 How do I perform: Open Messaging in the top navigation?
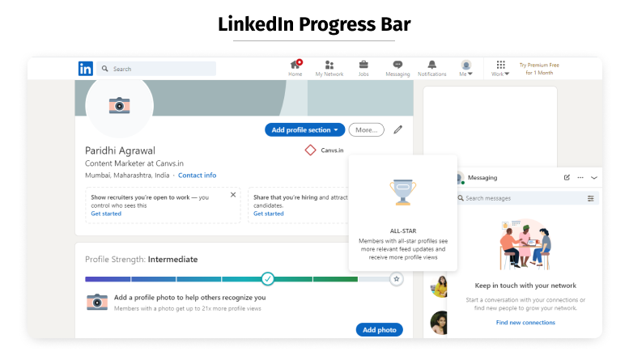tap(397, 68)
